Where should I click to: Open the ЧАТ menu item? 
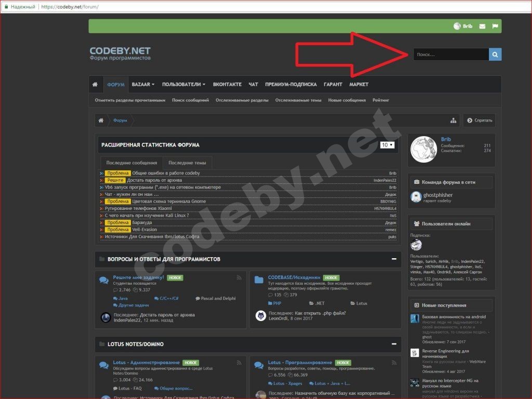click(x=253, y=84)
